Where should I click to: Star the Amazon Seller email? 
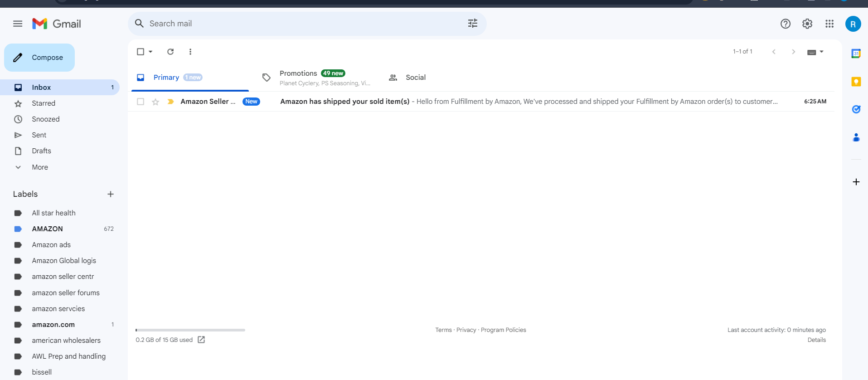(155, 102)
